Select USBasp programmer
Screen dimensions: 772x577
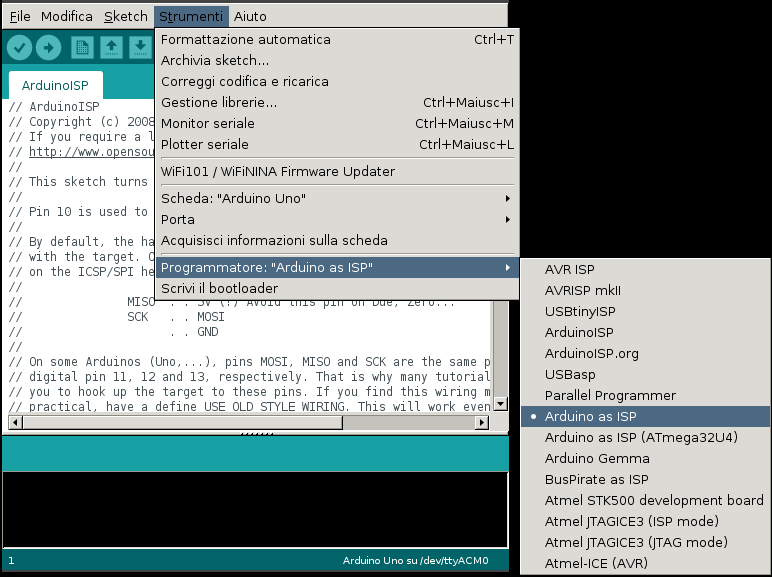click(645, 374)
